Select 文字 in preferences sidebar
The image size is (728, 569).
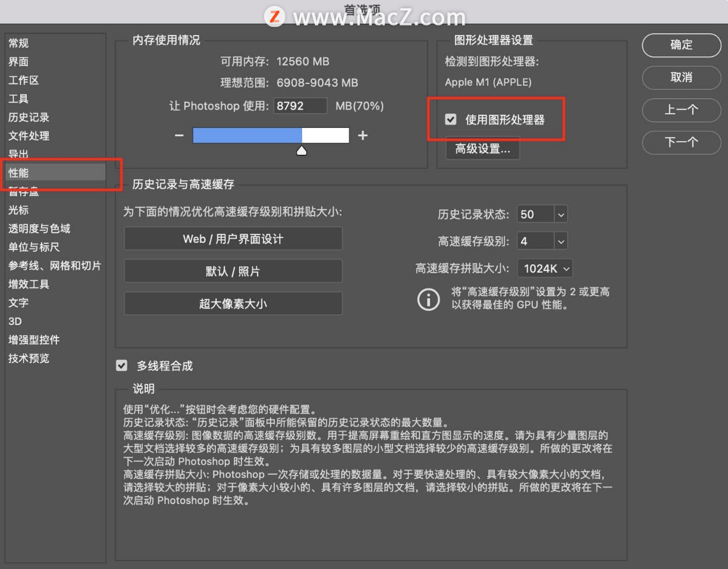[18, 302]
